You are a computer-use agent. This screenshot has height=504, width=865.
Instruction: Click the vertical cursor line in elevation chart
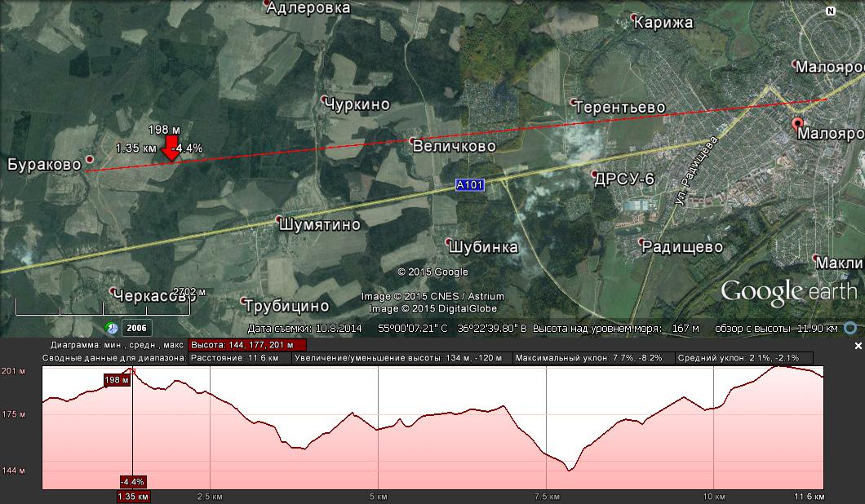(x=132, y=427)
